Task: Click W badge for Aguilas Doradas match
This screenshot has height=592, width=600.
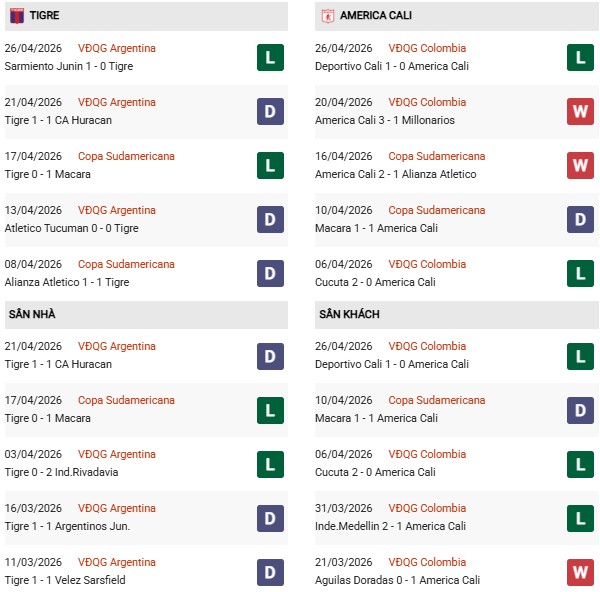Action: pos(581,571)
